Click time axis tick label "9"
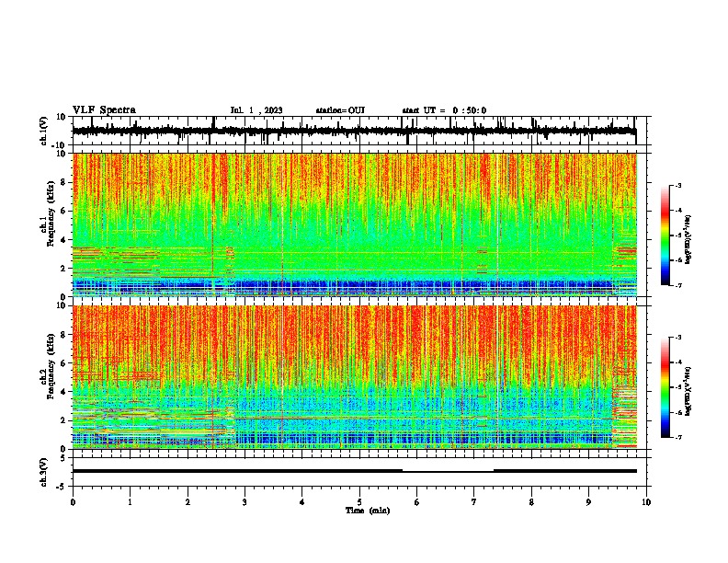 pyautogui.click(x=588, y=502)
